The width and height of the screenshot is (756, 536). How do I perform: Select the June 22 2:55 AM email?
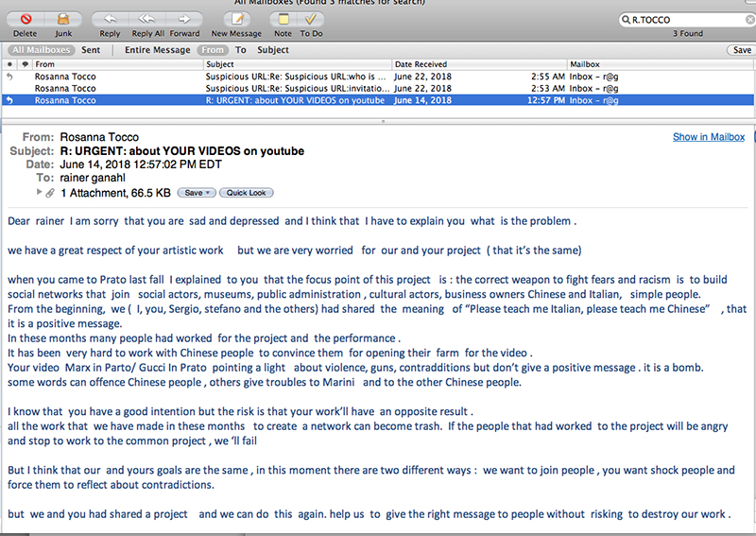(283, 76)
